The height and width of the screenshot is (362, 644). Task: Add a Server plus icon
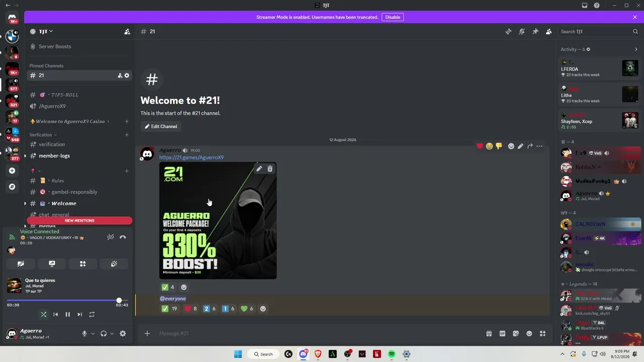coord(12,170)
